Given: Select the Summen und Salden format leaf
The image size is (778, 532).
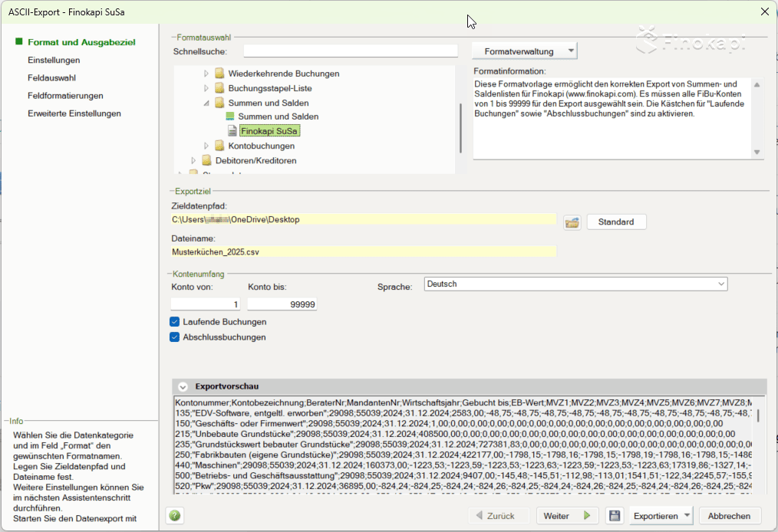Looking at the screenshot, I should click(279, 117).
